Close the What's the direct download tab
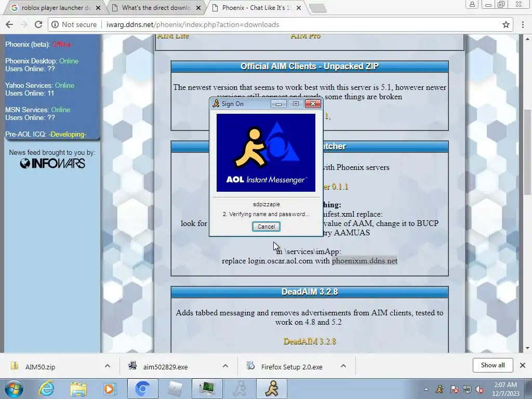 click(x=198, y=8)
